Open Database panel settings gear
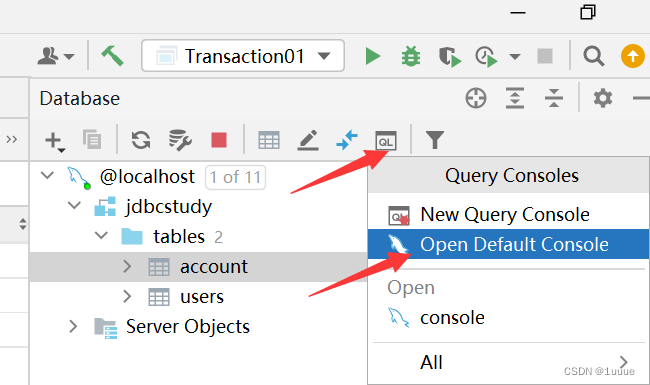The height and width of the screenshot is (385, 650). tap(602, 98)
